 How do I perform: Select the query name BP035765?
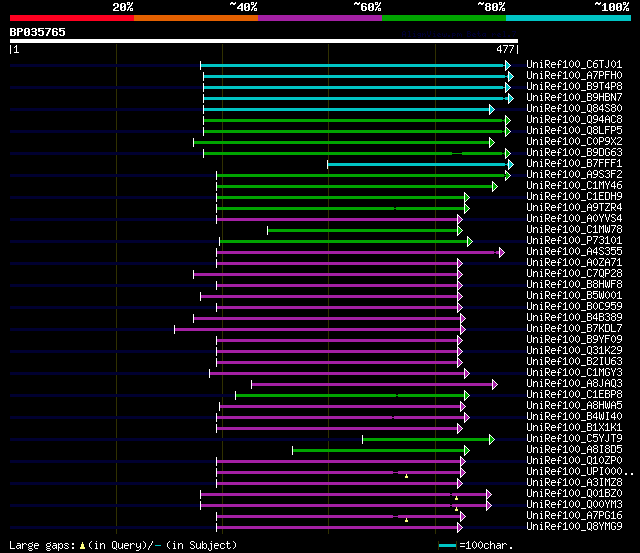pos(38,32)
